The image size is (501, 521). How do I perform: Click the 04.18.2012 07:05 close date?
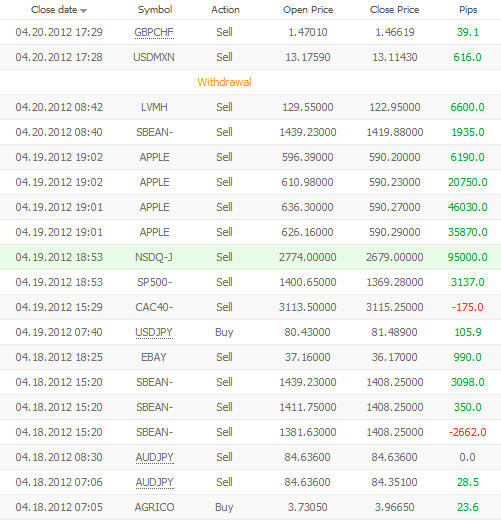(x=59, y=507)
